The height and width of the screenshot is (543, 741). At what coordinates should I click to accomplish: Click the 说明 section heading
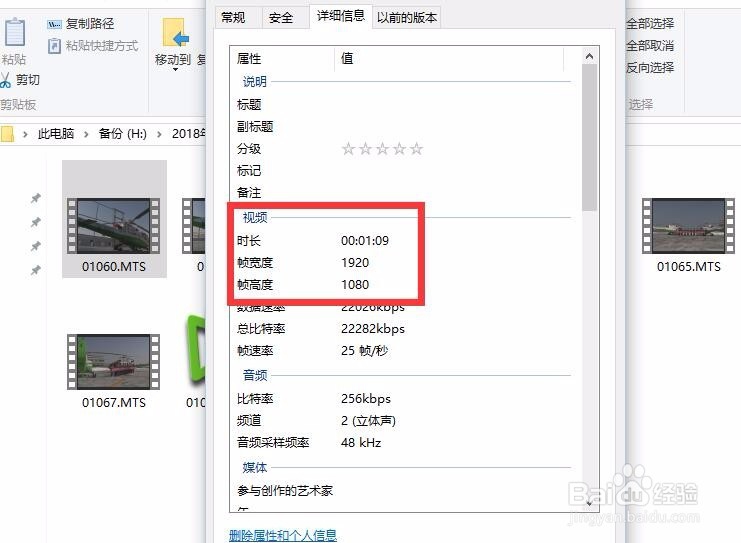pyautogui.click(x=255, y=81)
